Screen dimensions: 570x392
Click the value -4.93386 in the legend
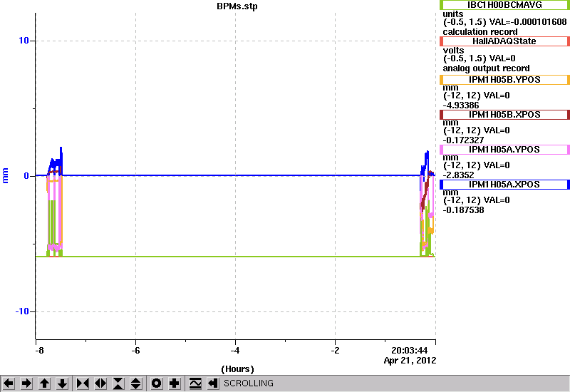click(461, 105)
